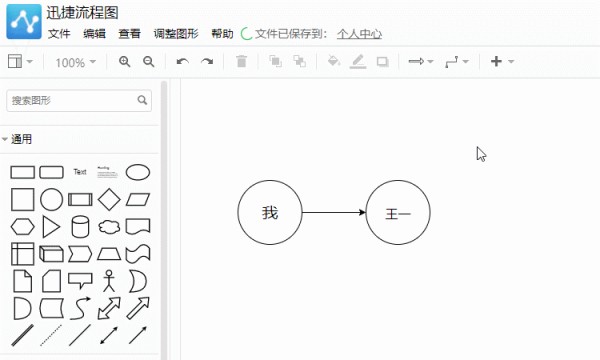Select the ellipse shape
This screenshot has width=600, height=360.
[138, 172]
